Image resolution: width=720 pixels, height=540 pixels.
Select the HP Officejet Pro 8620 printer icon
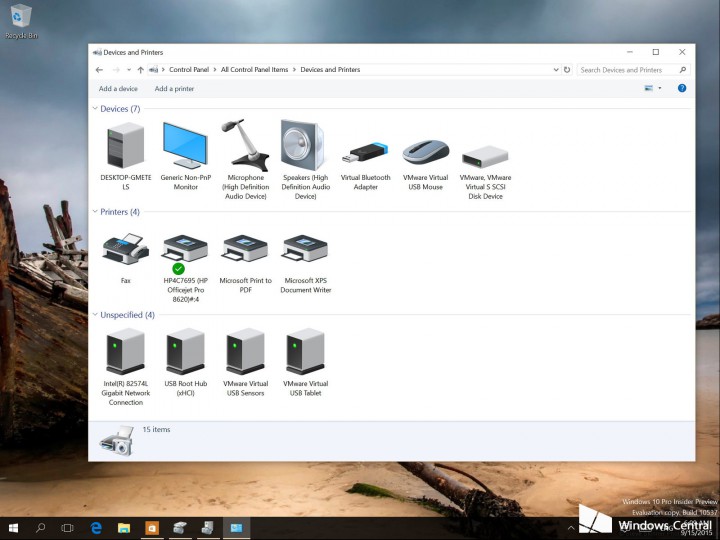tap(185, 250)
